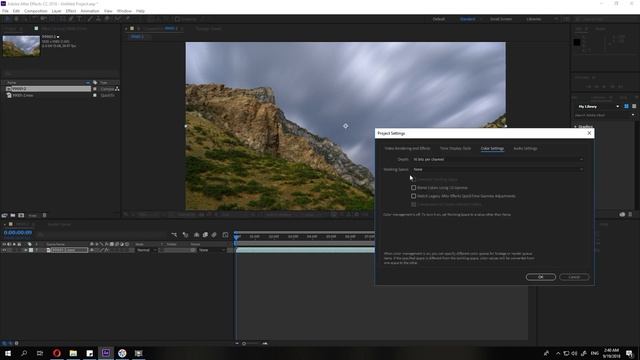Open the Depth bits-per-channel dropdown
This screenshot has width=640, height=360.
498,160
